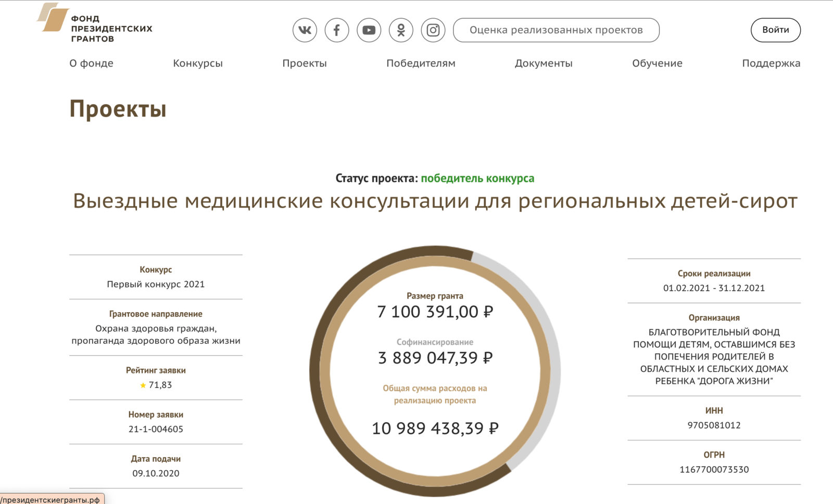
Task: Click the ИНН value 9705081012
Action: [x=714, y=425]
